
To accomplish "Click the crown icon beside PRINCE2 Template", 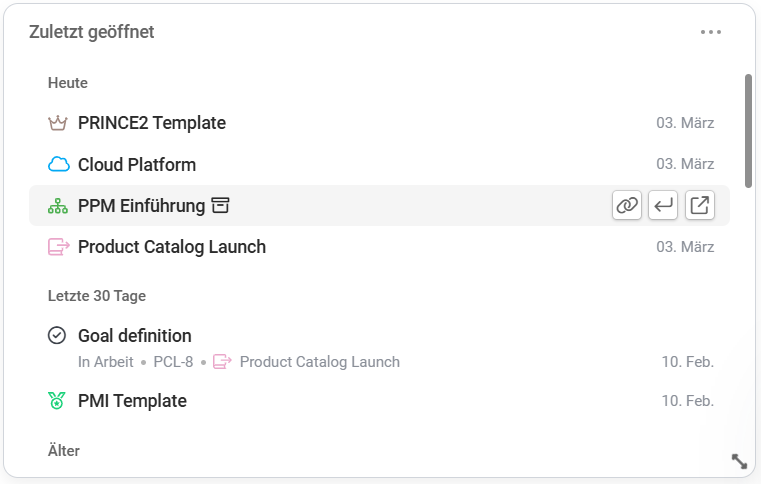I will pos(57,124).
